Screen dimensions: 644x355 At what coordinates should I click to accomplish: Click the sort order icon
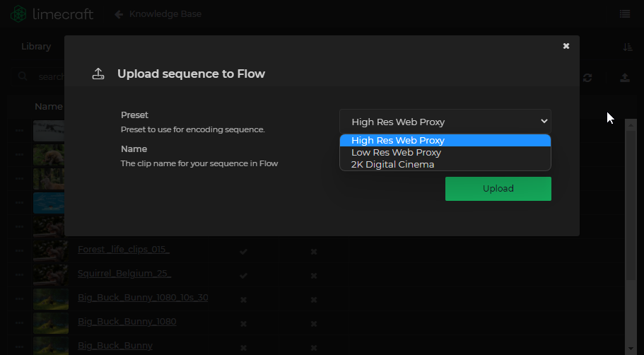627,47
